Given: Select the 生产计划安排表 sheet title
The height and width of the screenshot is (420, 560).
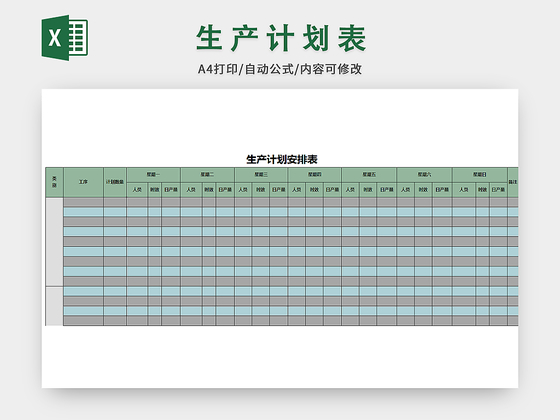Looking at the screenshot, I should click(282, 159).
